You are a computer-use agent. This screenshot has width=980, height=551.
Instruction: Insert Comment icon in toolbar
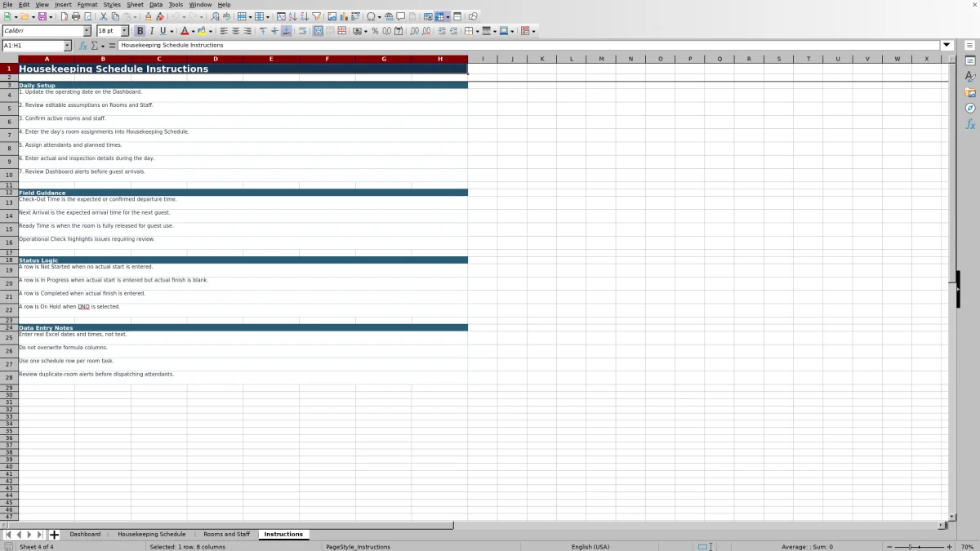tap(401, 16)
